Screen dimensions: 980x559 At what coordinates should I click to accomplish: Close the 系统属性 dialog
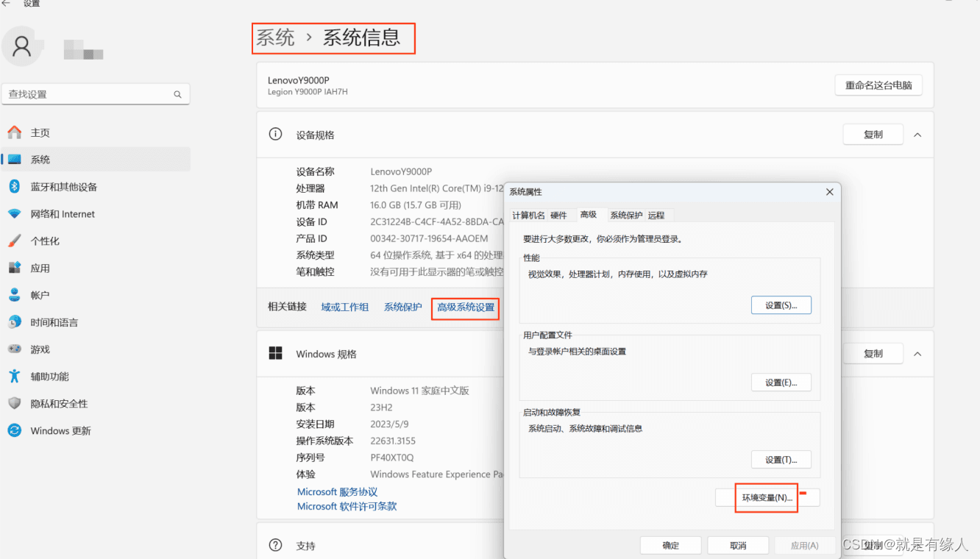(830, 192)
